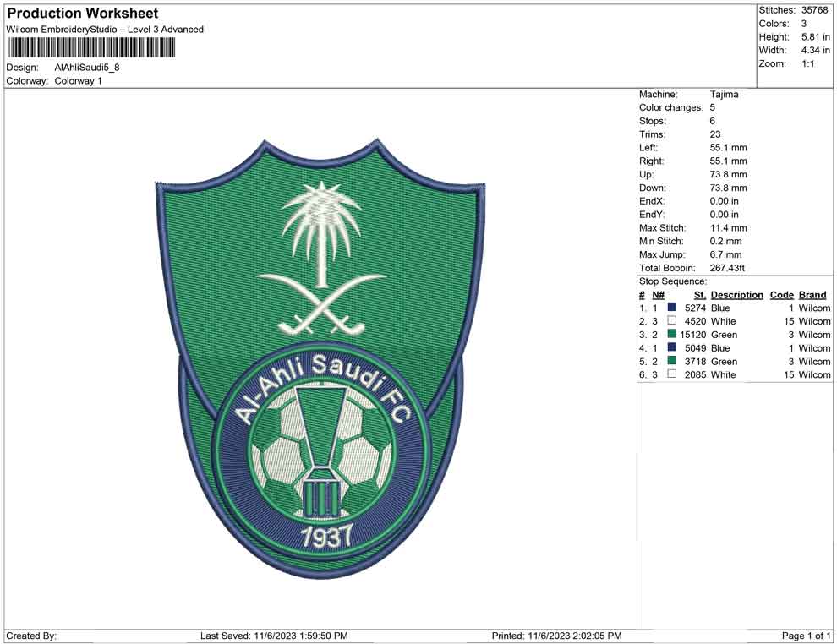Click the 'EndY:' label

pos(652,215)
